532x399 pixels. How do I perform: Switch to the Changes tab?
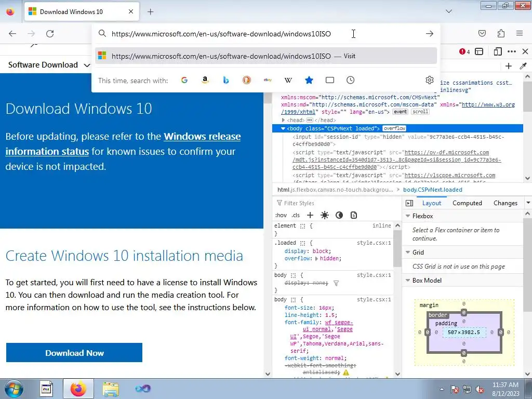(x=505, y=203)
